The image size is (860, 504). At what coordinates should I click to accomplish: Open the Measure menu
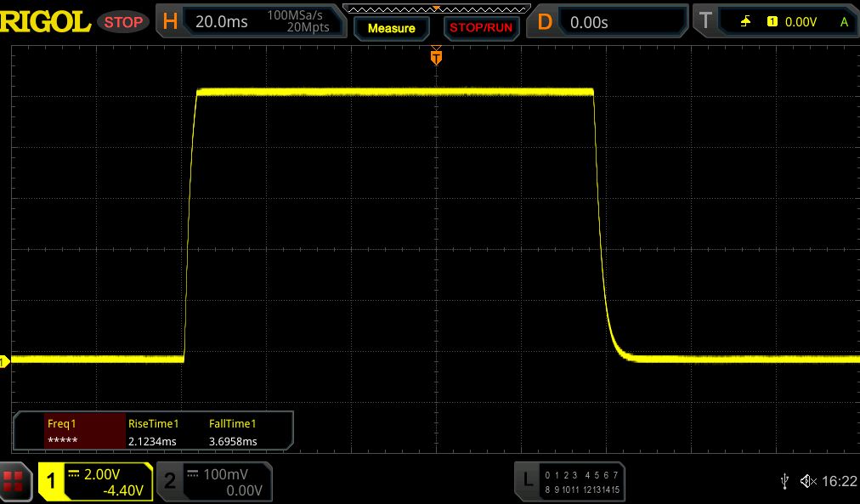click(x=392, y=28)
